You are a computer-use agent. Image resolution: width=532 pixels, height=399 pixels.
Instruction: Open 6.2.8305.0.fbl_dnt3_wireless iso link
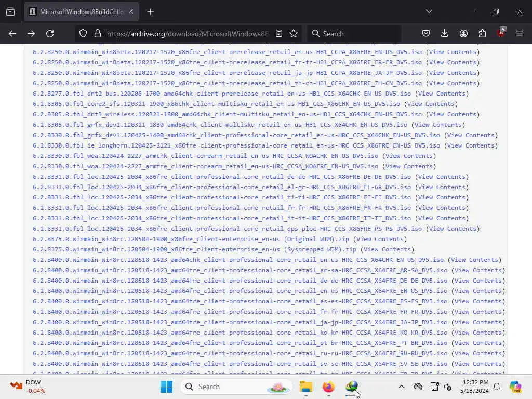tap(227, 114)
